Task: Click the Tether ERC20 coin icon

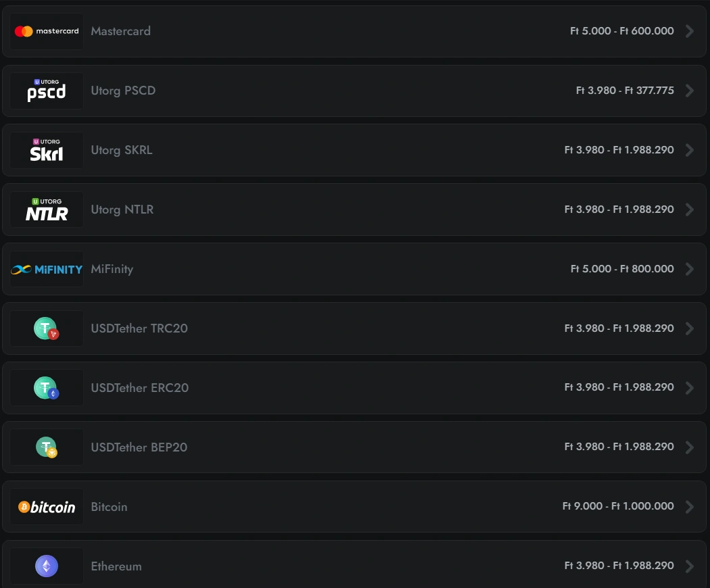Action: [46, 388]
